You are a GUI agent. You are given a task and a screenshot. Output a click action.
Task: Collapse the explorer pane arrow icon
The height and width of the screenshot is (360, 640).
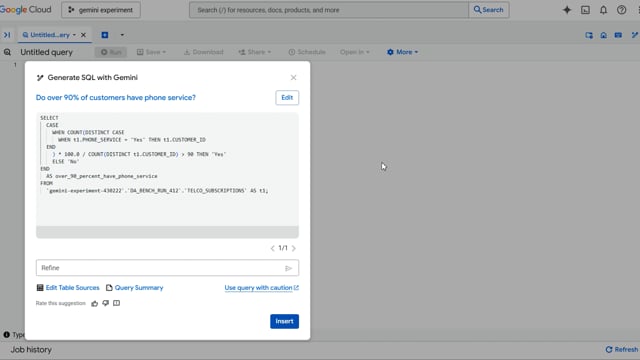[7, 35]
